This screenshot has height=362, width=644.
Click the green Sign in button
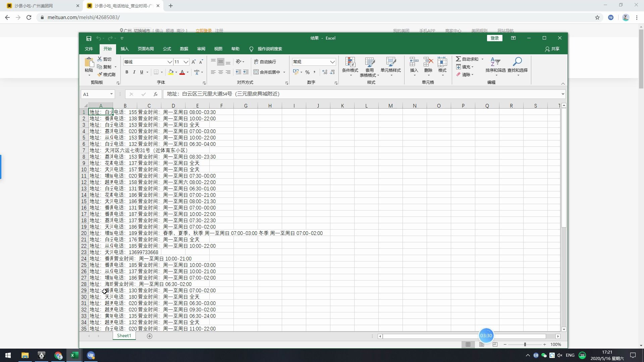point(494,38)
